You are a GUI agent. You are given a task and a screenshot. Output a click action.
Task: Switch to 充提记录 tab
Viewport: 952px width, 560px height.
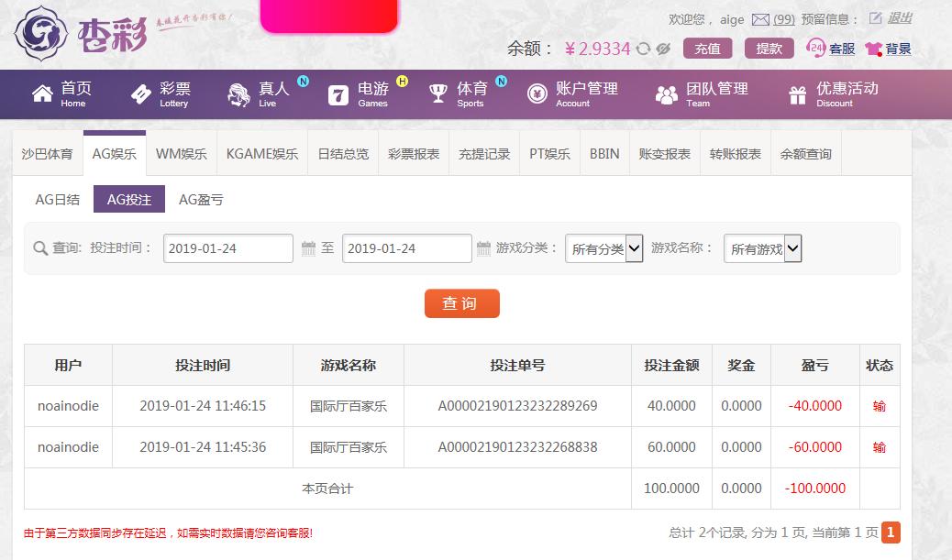click(x=484, y=153)
